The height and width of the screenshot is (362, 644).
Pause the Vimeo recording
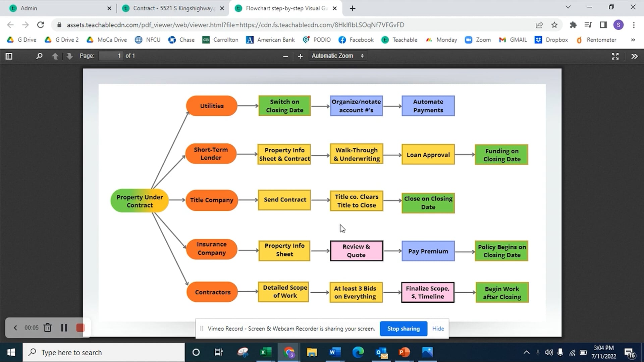click(64, 328)
